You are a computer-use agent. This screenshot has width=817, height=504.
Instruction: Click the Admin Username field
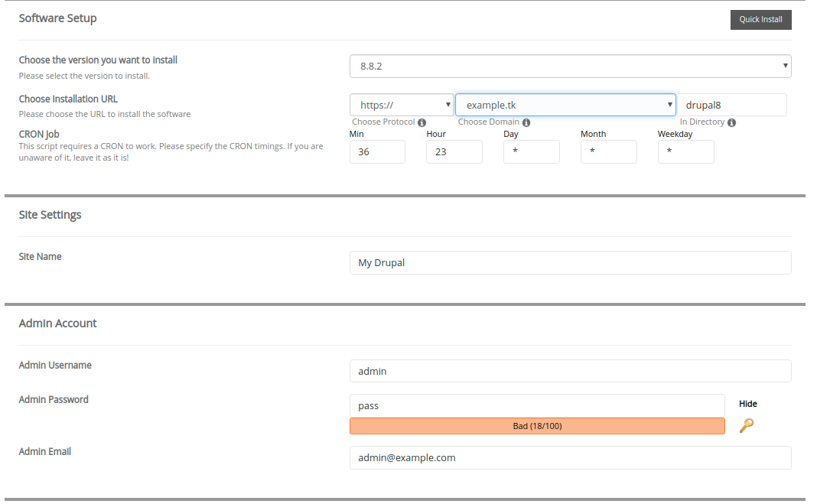coord(570,371)
